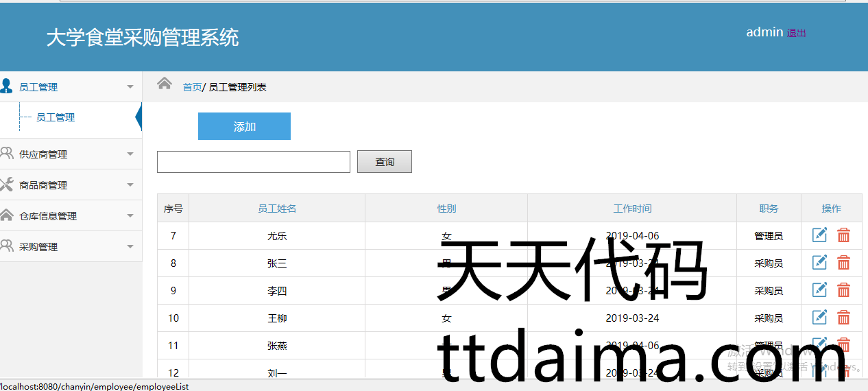Click the blue 添加 button
Viewport: 868px width, 391px height.
[x=244, y=126]
